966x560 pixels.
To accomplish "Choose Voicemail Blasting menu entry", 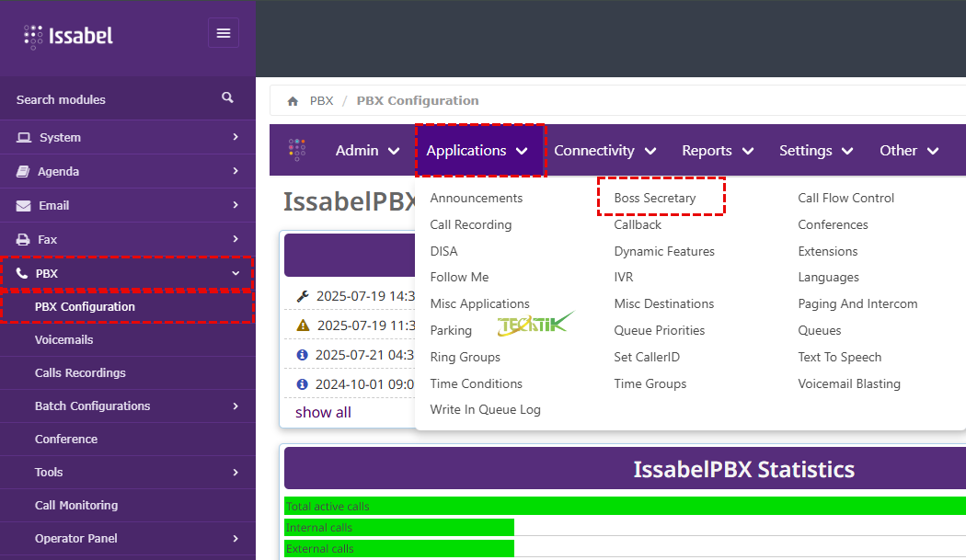I will (849, 383).
